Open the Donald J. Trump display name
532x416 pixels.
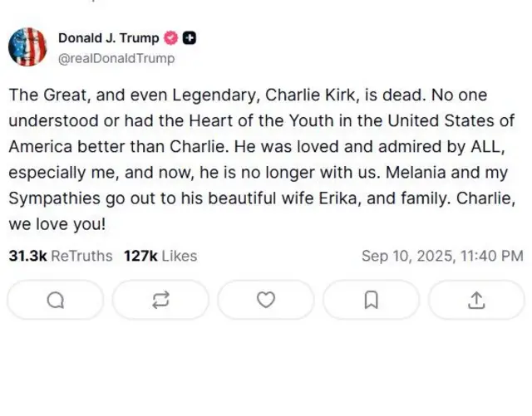click(109, 38)
